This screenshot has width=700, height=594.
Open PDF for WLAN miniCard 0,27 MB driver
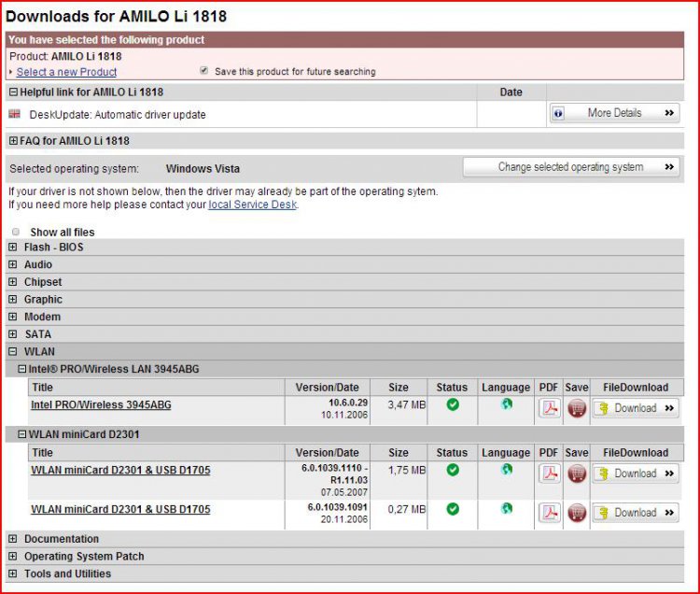click(x=550, y=512)
